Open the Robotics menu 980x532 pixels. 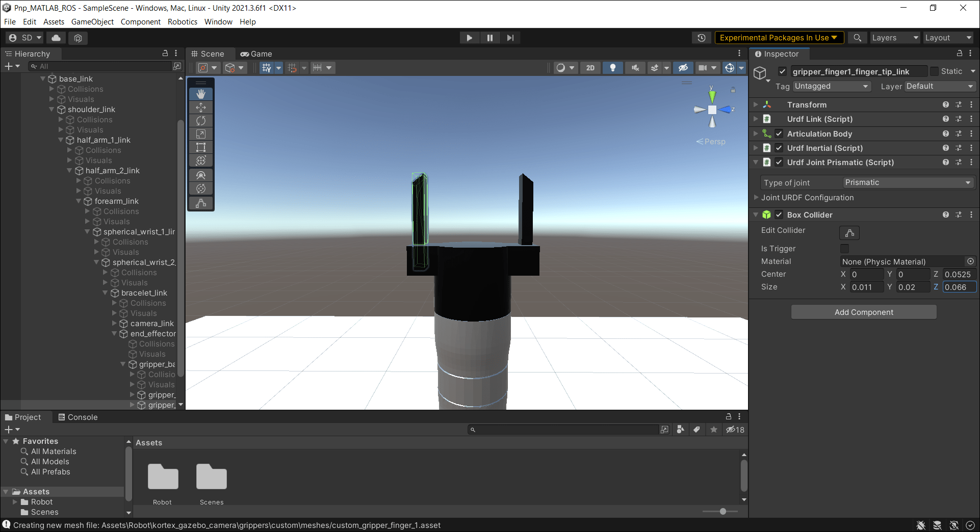(x=182, y=21)
